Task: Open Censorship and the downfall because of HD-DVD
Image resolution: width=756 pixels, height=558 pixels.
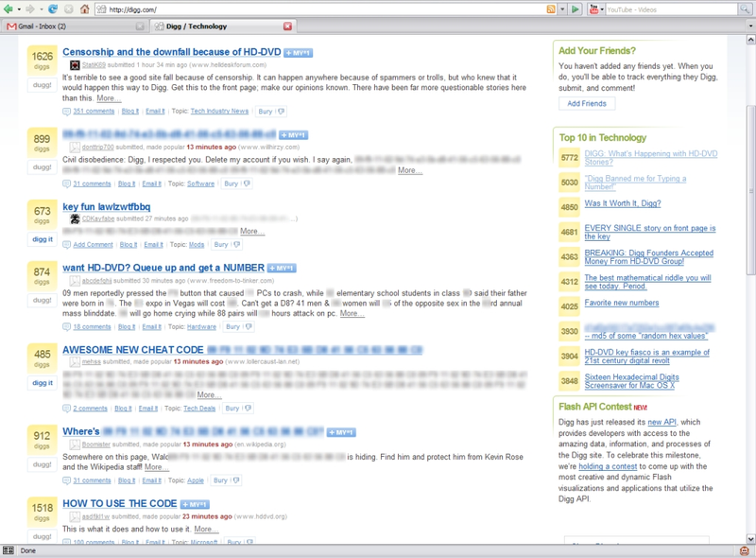Action: pyautogui.click(x=172, y=52)
